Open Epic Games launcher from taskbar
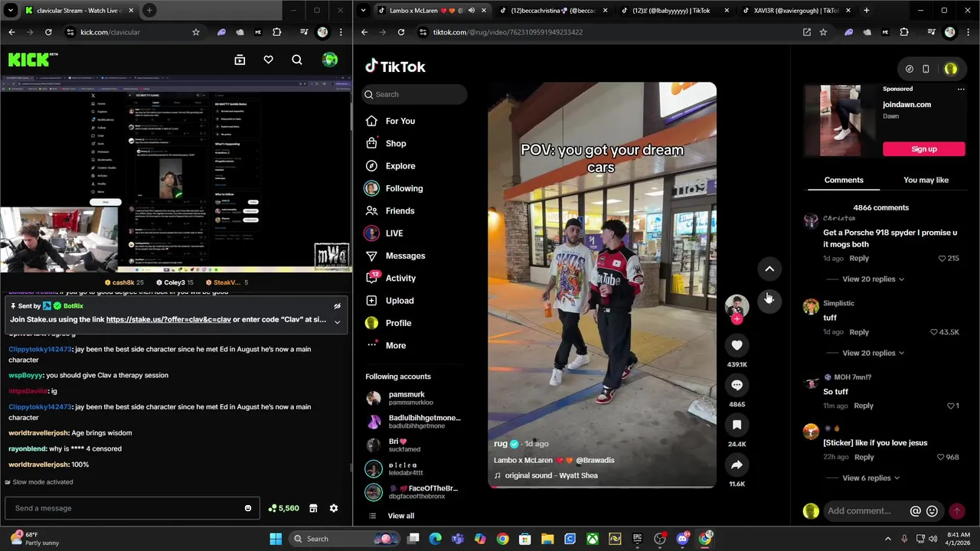 tap(637, 539)
